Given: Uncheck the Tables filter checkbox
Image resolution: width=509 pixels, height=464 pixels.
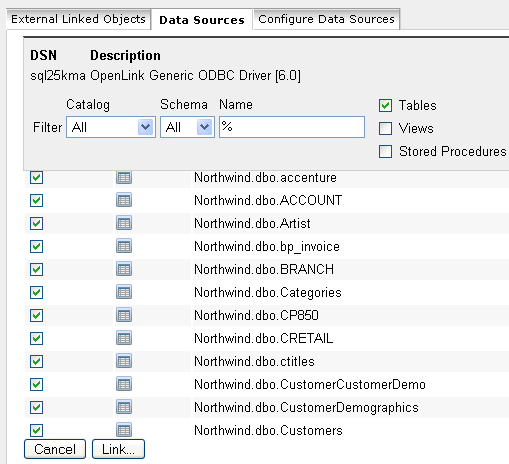Looking at the screenshot, I should tap(385, 105).
